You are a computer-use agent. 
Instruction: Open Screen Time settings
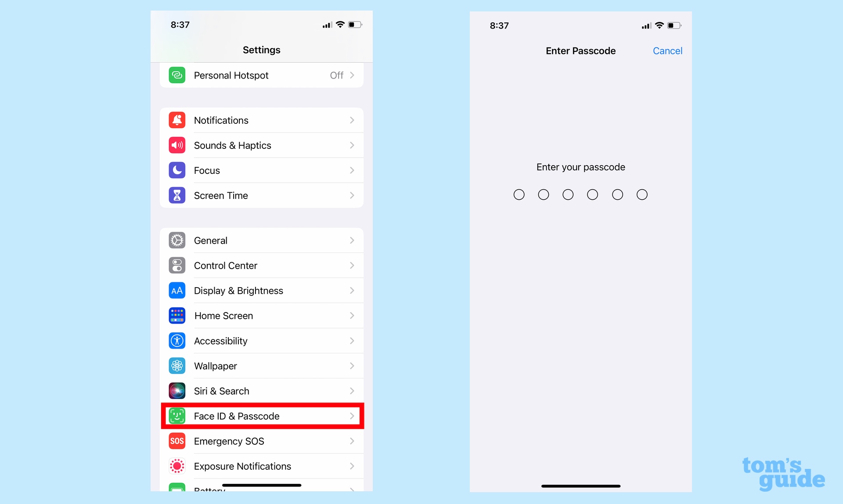point(262,195)
